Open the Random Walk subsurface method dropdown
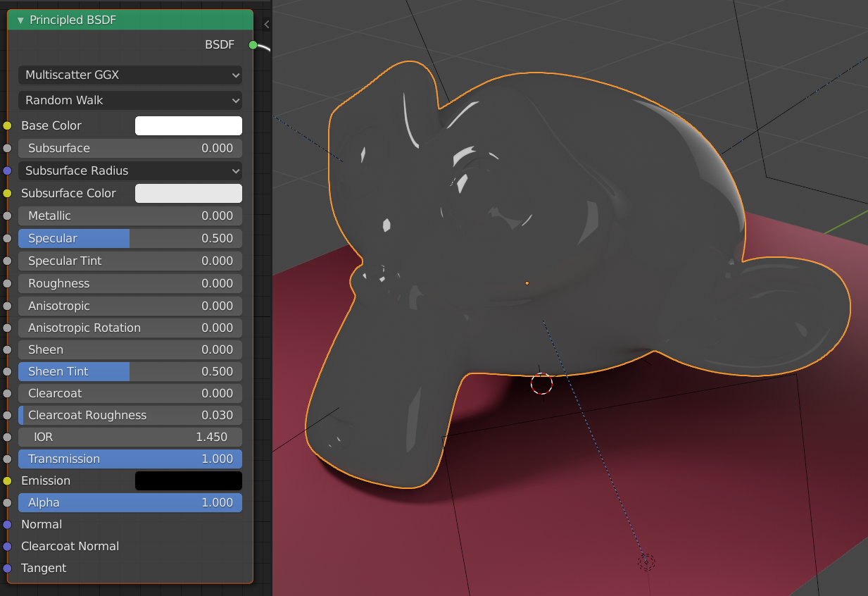This screenshot has width=868, height=596. click(x=130, y=100)
